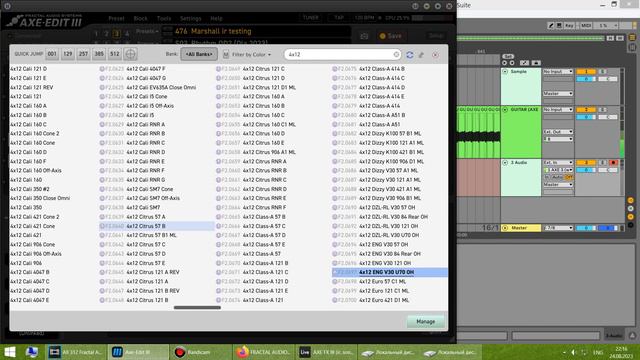The image size is (640, 360).
Task: Arm recording on the 3 Audio track
Action: coord(613,162)
